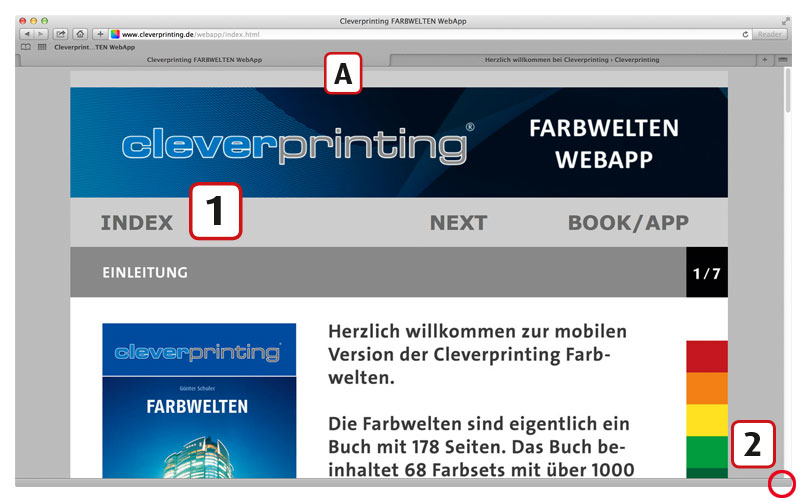The image size is (800, 500).
Task: Open the Reading List book icon
Action: 26,47
